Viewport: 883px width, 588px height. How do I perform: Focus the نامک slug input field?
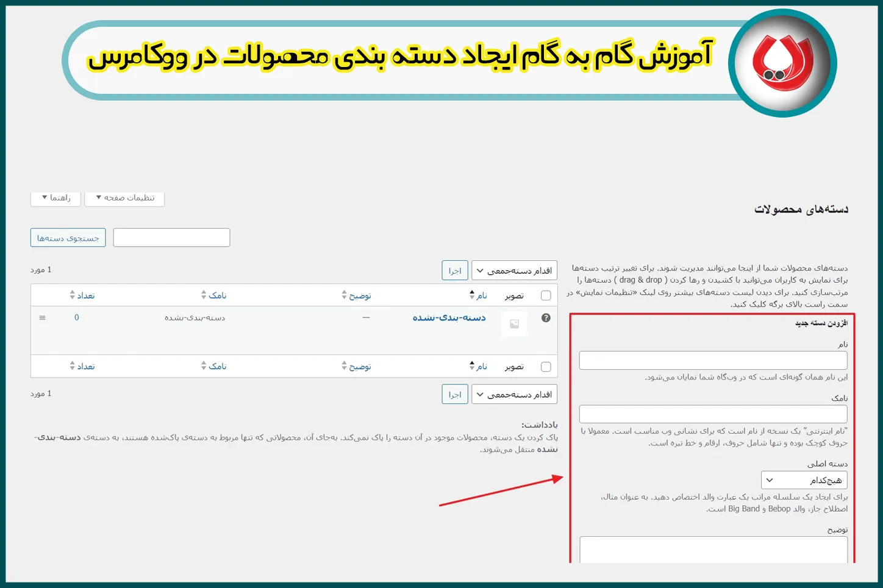click(x=713, y=414)
